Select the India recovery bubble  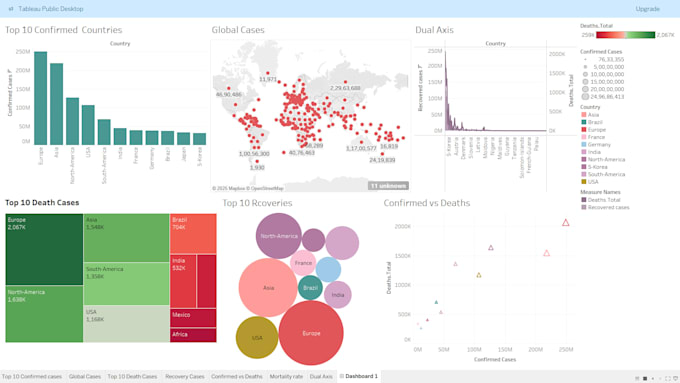337,295
